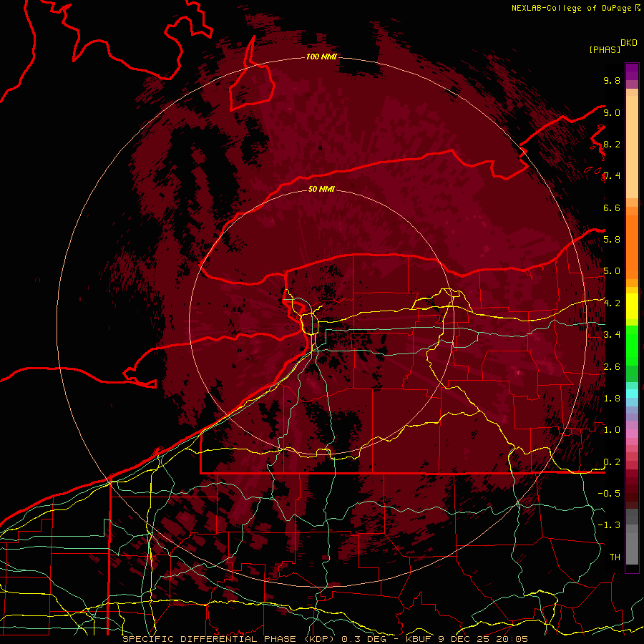Click the 50 NMI range ring label
Screen dimensions: 644x644
(321, 189)
